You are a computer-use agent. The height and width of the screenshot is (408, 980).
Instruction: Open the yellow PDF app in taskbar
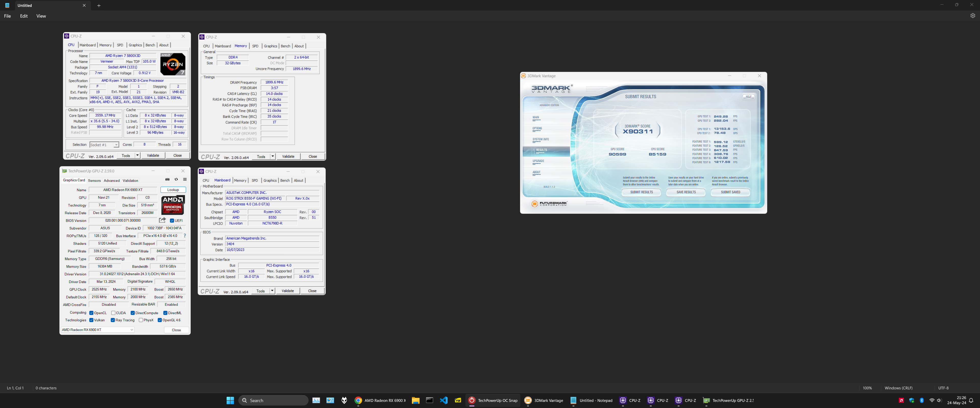458,400
